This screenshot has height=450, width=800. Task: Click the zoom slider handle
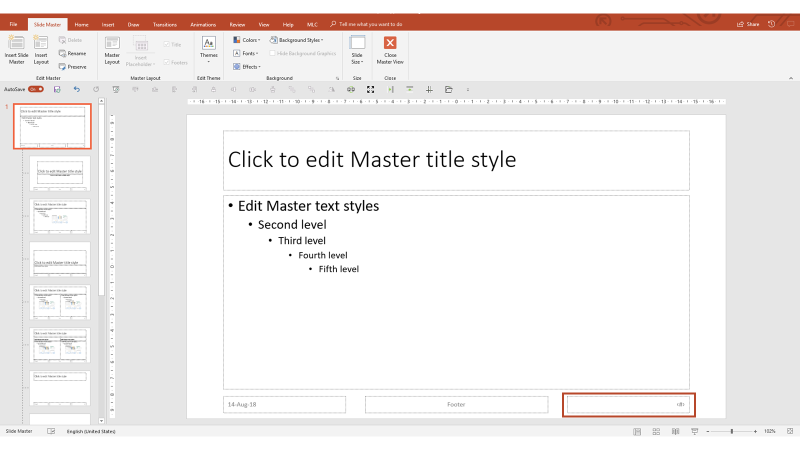coord(732,432)
